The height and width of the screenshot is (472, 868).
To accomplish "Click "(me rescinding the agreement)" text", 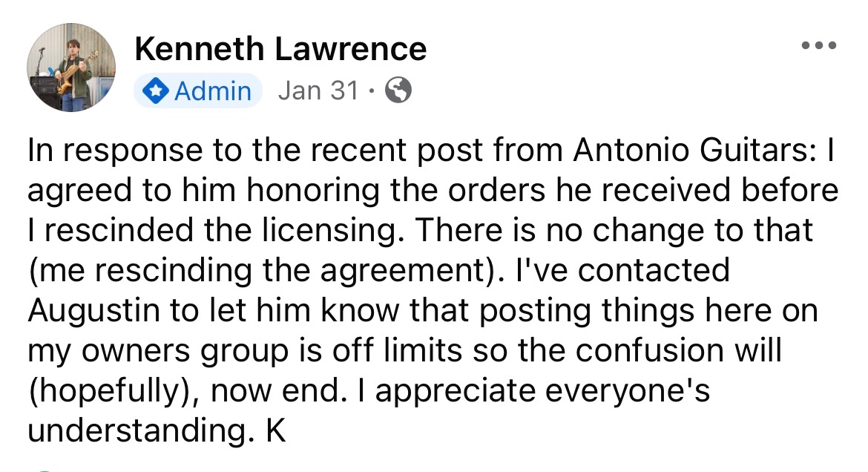I will (253, 270).
